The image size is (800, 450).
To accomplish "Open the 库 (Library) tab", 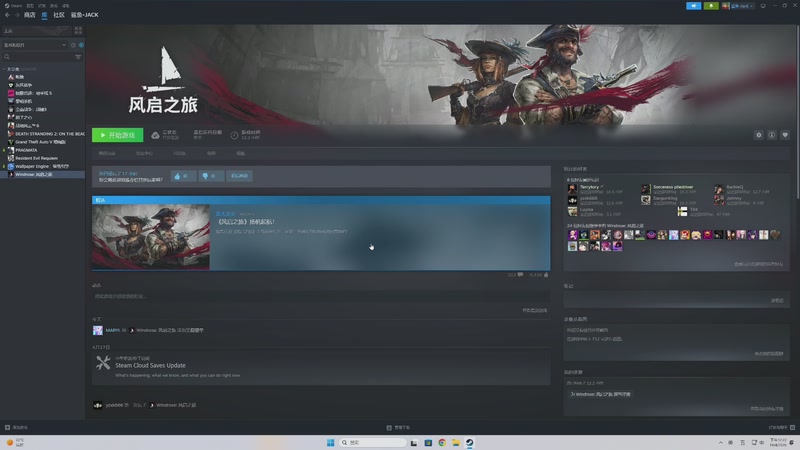I will pyautogui.click(x=44, y=15).
